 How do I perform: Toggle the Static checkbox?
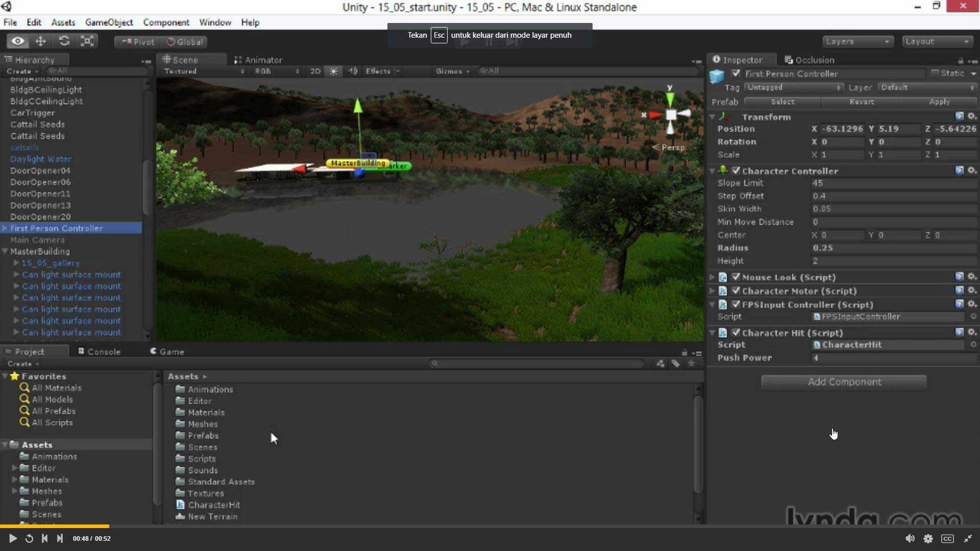935,73
